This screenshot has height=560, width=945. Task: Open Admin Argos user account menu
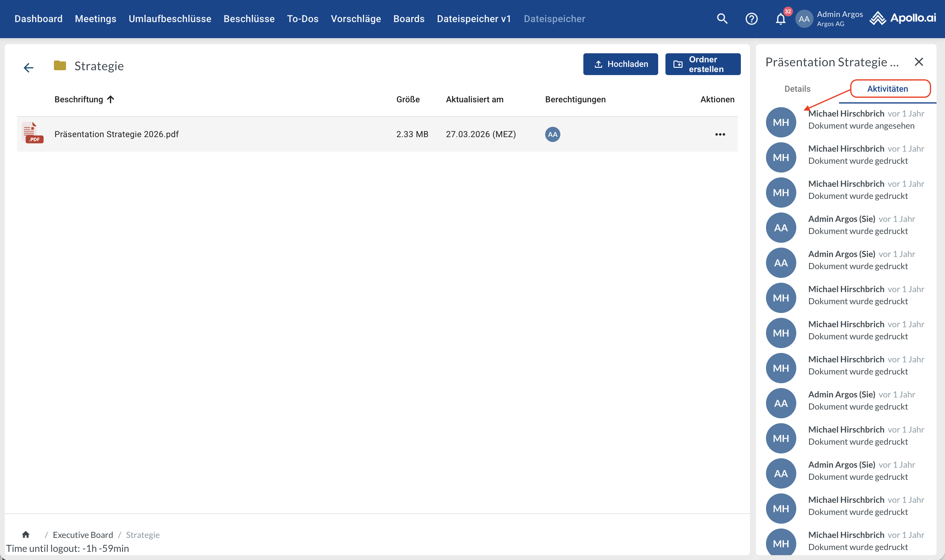click(830, 18)
